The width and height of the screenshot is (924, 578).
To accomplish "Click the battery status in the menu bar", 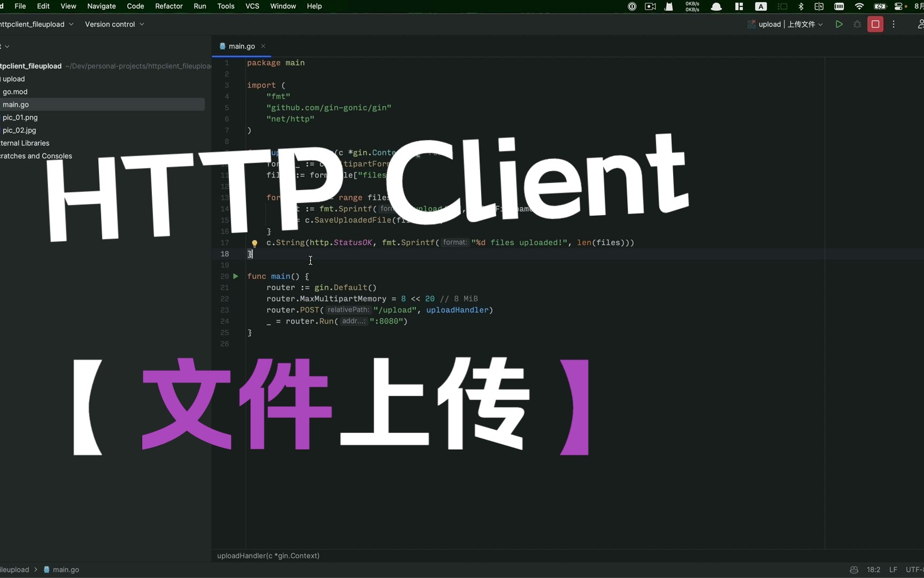I will (x=880, y=6).
